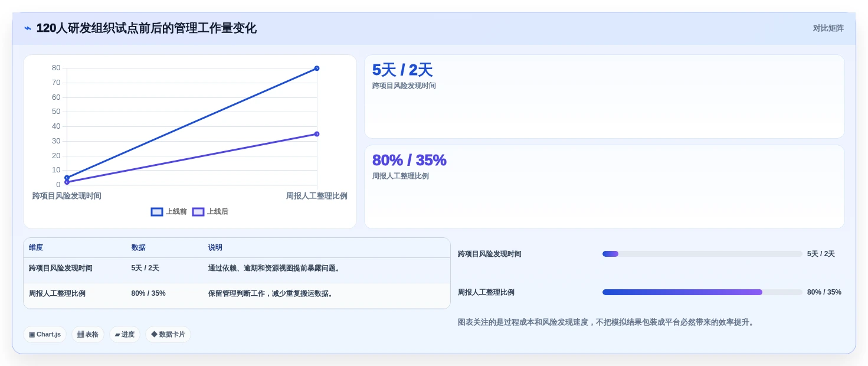The width and height of the screenshot is (868, 366).
Task: Click the progress label 周报人工整理比例
Action: click(486, 292)
